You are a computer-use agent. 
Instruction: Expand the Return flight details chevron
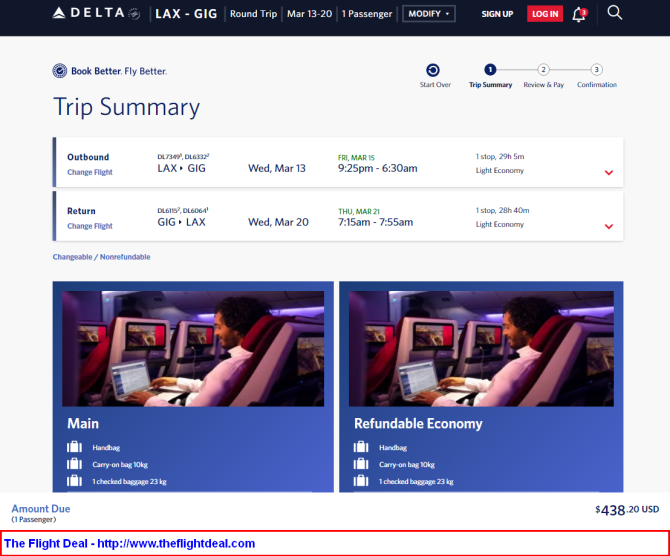tap(609, 227)
